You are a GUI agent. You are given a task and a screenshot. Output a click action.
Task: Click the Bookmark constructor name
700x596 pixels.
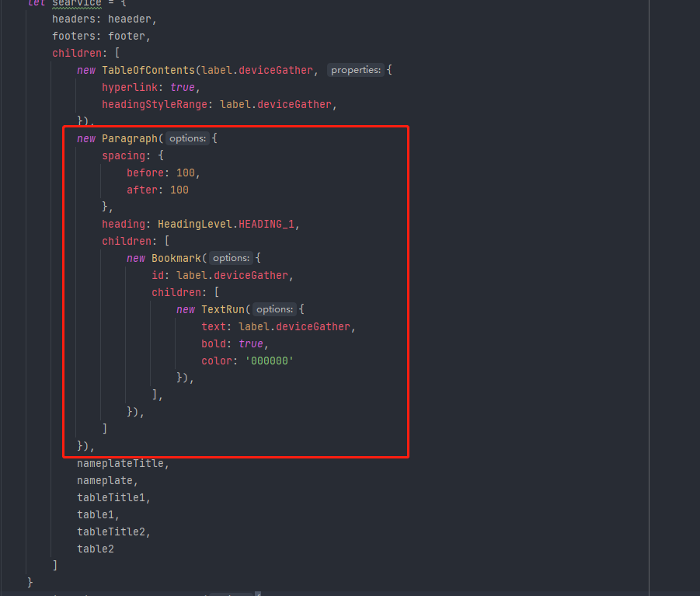pyautogui.click(x=176, y=258)
